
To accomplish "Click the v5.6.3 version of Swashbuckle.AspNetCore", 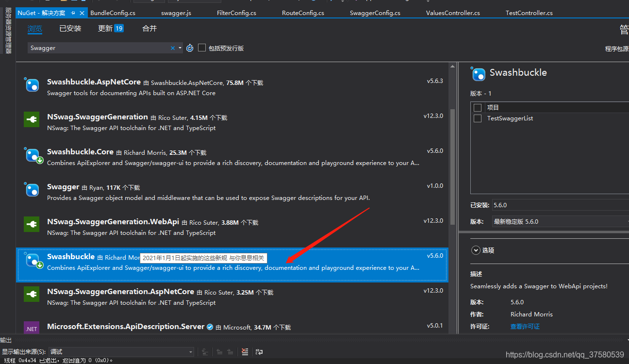I will (x=435, y=81).
